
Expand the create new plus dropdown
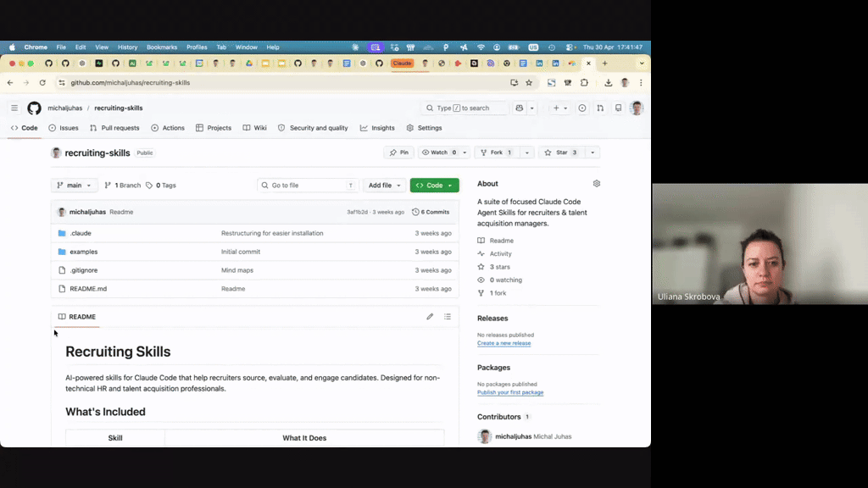pos(560,108)
